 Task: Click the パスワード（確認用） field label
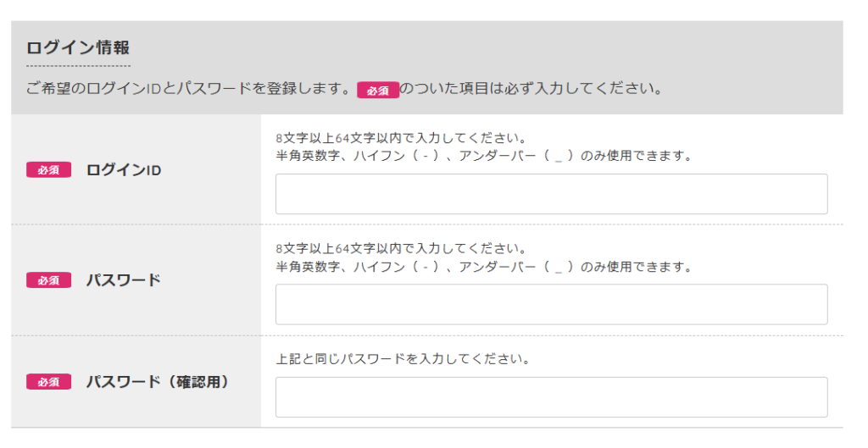(158, 382)
